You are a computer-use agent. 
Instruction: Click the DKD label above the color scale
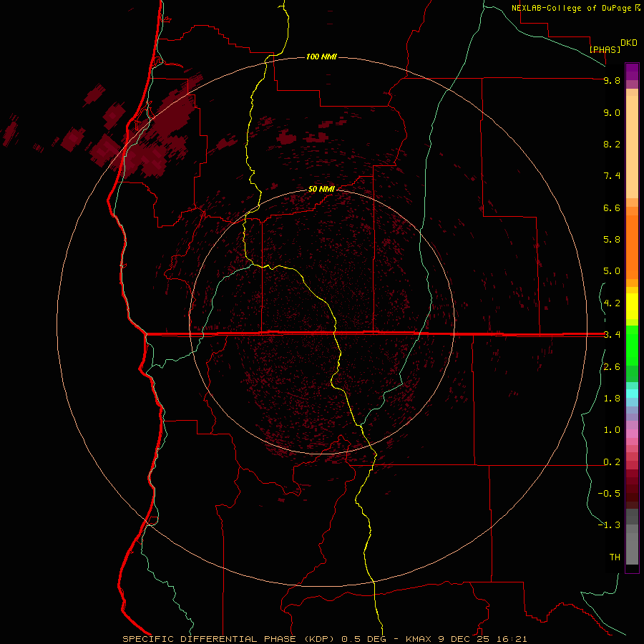pos(629,43)
